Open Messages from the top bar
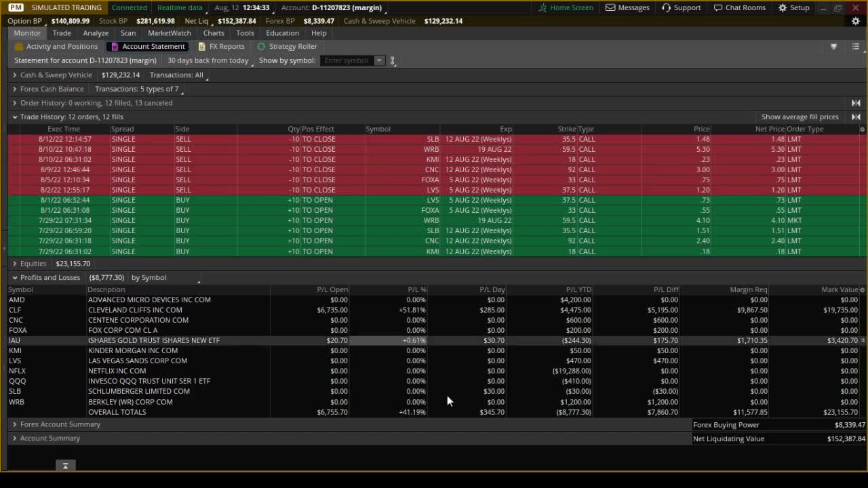This screenshot has width=868, height=488. [627, 7]
